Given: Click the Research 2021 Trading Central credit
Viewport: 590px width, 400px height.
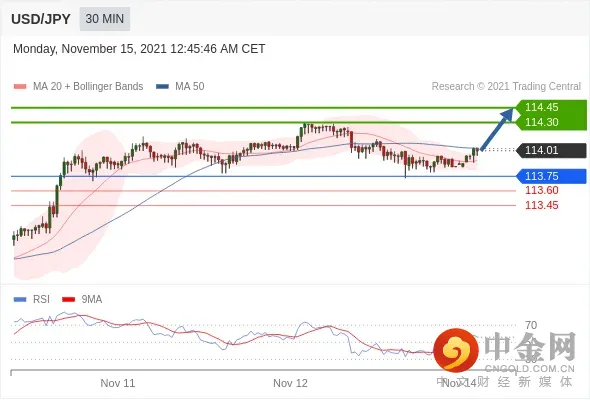Looking at the screenshot, I should (506, 87).
